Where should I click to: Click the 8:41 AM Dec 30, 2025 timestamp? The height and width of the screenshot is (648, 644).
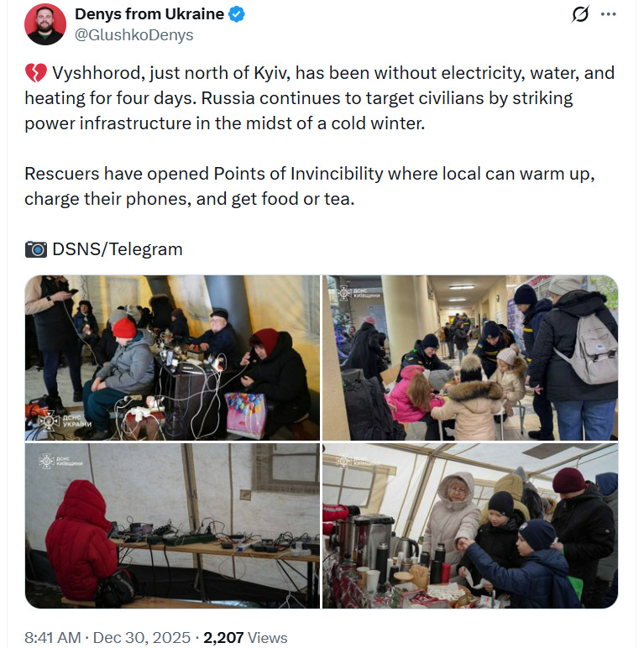pyautogui.click(x=107, y=638)
